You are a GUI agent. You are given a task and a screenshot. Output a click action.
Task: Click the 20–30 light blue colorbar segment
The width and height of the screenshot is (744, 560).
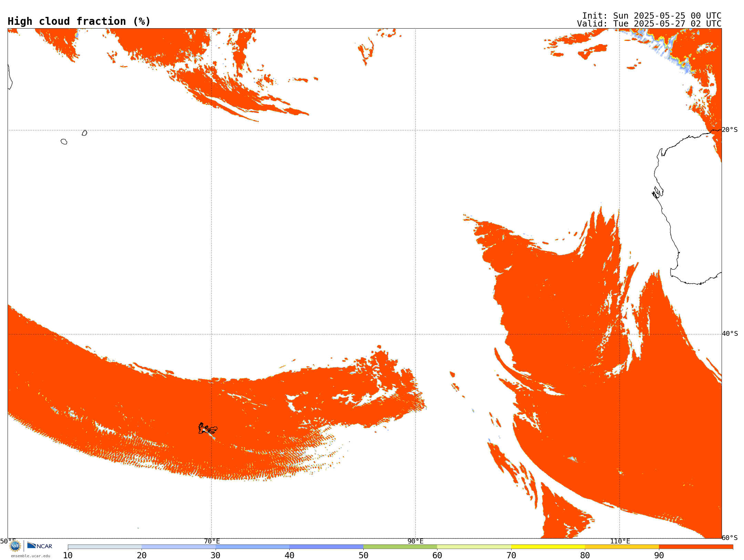178,547
